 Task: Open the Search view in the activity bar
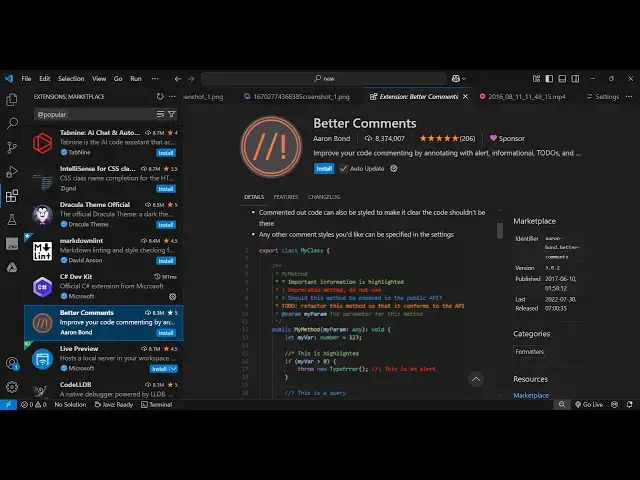tap(12, 123)
